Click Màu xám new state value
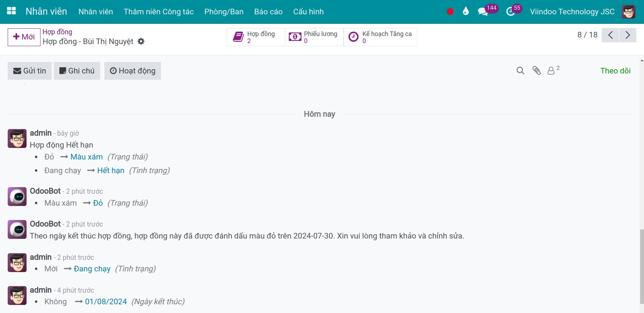 (87, 157)
